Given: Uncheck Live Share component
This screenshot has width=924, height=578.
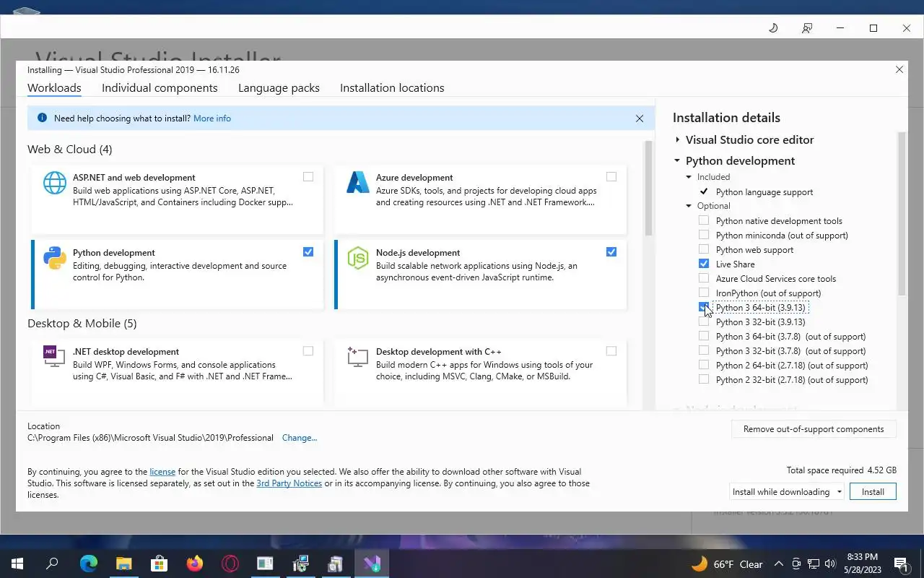Looking at the screenshot, I should pos(704,264).
